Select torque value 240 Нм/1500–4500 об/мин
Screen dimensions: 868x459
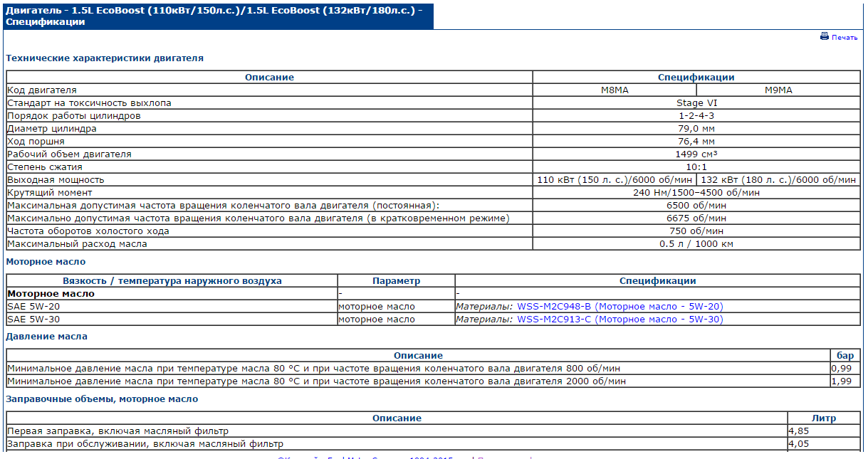696,193
